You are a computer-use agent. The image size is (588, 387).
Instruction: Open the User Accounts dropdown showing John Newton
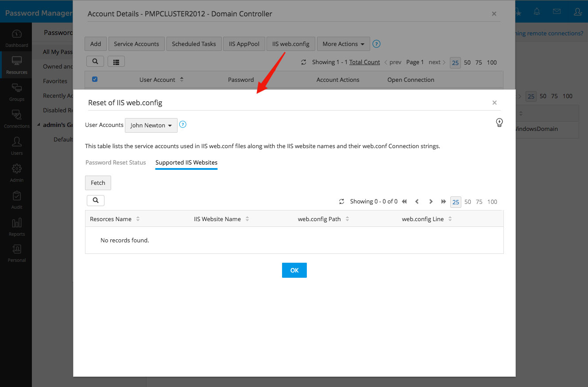click(151, 125)
